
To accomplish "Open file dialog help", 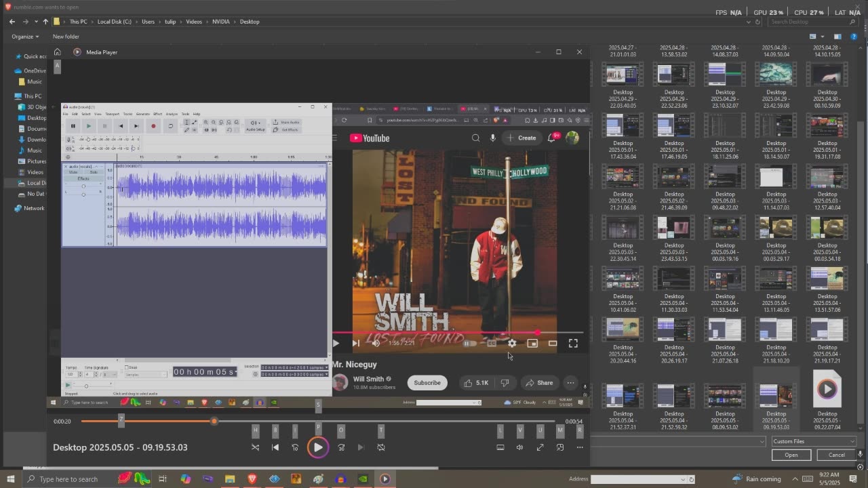I will point(854,37).
